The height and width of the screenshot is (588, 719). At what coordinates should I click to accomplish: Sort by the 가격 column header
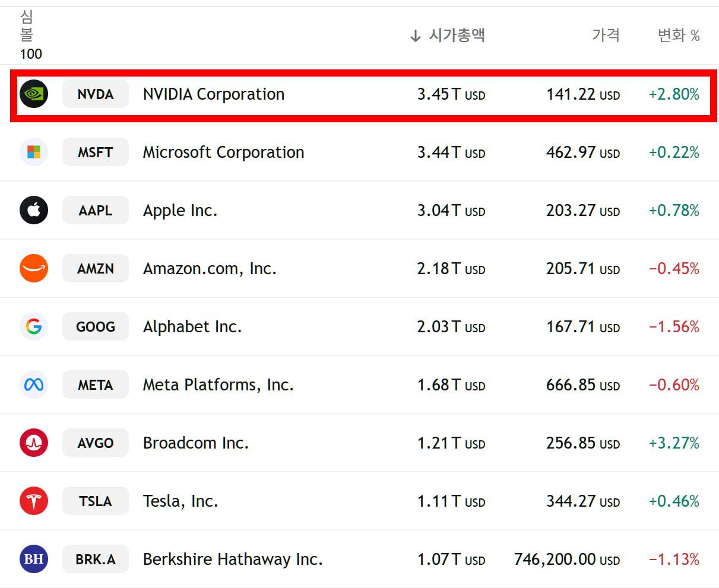pos(606,35)
